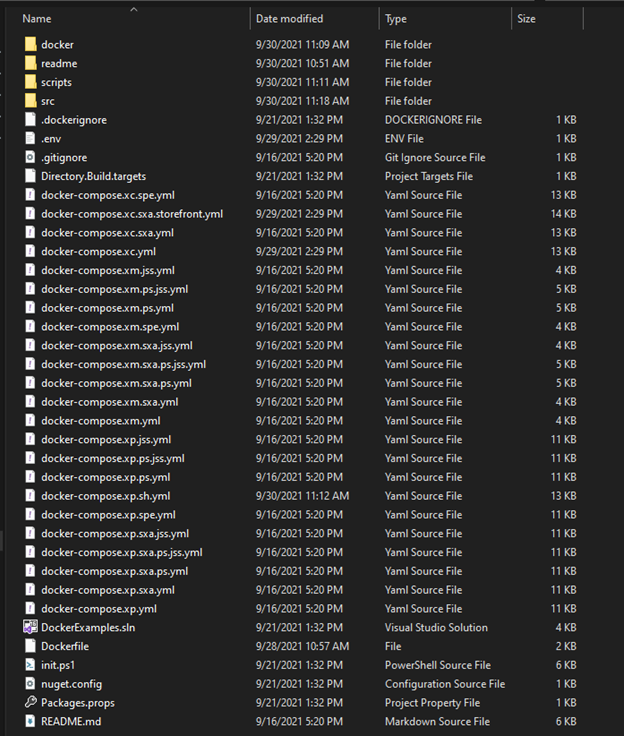Click the DOCKERIGNORE File type cell

(433, 120)
